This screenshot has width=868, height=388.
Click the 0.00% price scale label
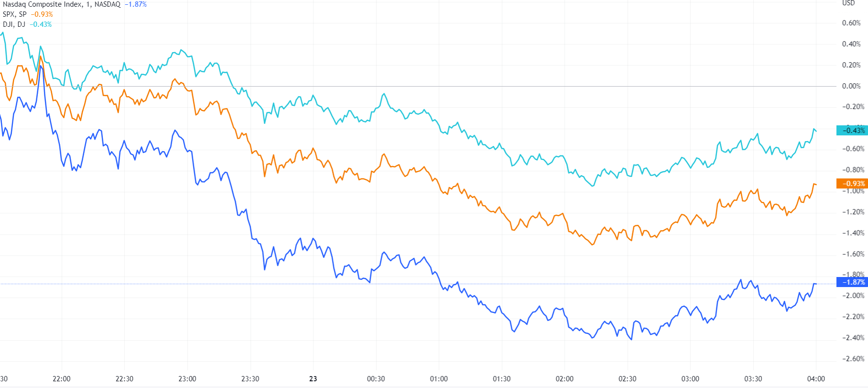851,86
